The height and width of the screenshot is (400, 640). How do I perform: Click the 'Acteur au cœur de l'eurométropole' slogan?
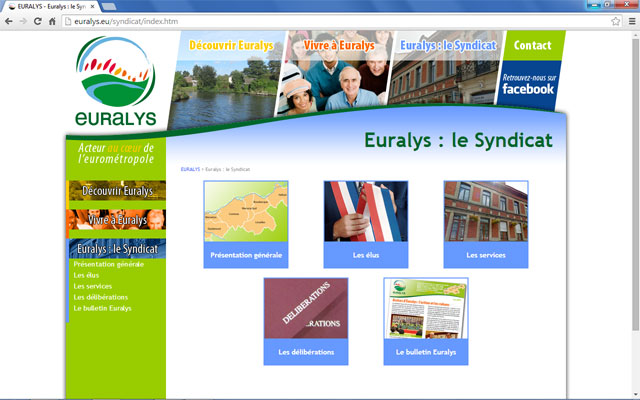point(116,153)
